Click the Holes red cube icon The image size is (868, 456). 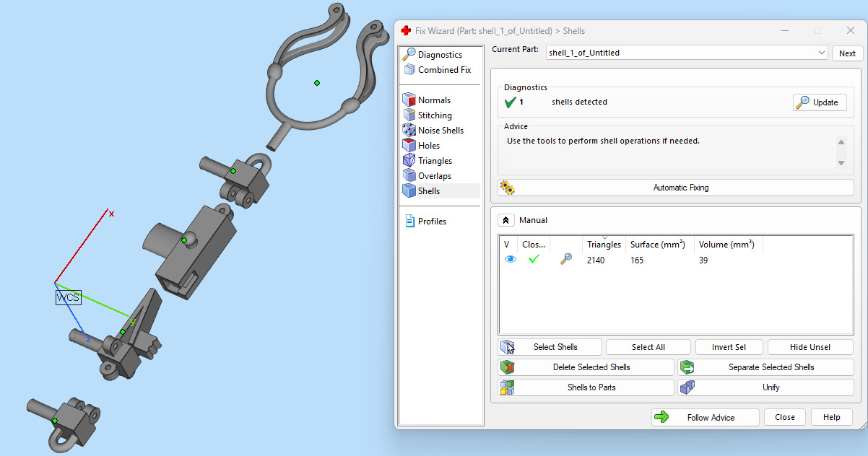409,146
